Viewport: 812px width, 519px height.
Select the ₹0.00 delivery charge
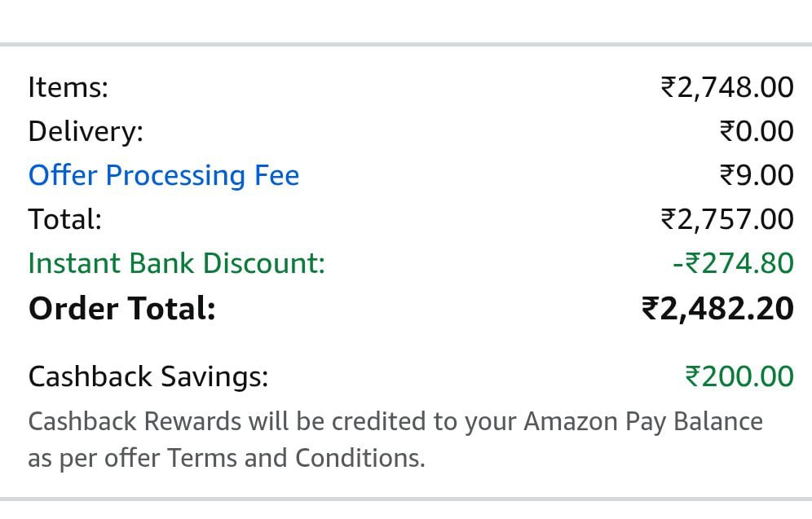tap(756, 131)
